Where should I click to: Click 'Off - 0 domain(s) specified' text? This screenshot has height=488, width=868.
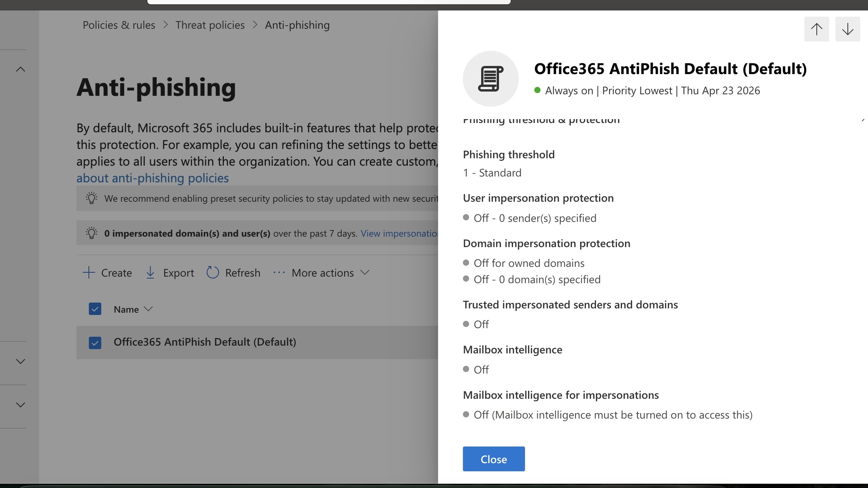[x=537, y=279]
